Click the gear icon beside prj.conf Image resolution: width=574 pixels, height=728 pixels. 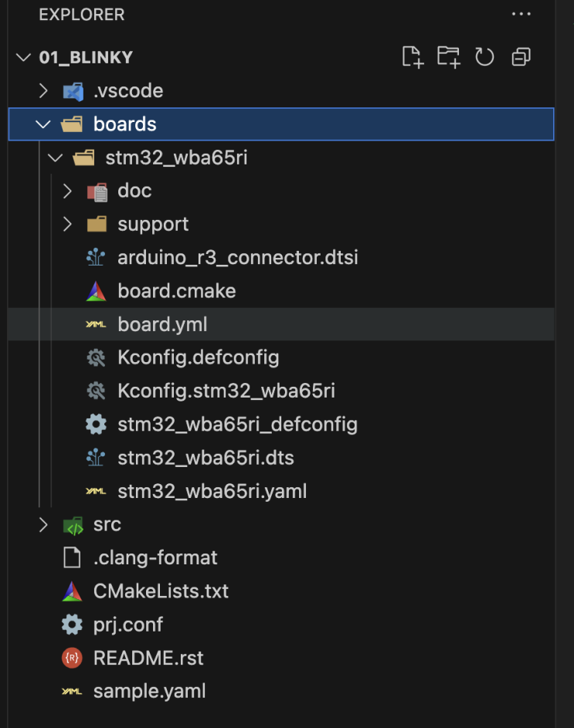[72, 625]
